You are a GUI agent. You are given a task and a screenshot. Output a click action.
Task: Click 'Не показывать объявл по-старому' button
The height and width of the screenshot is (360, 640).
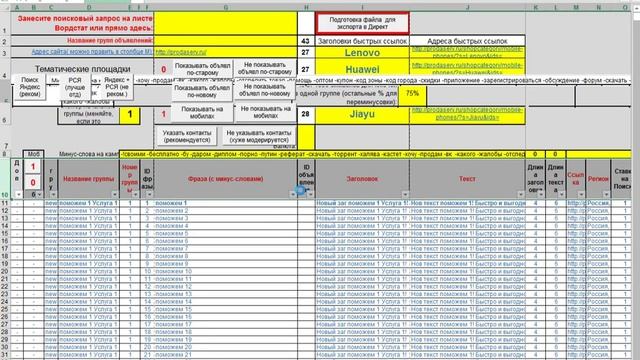pos(265,68)
